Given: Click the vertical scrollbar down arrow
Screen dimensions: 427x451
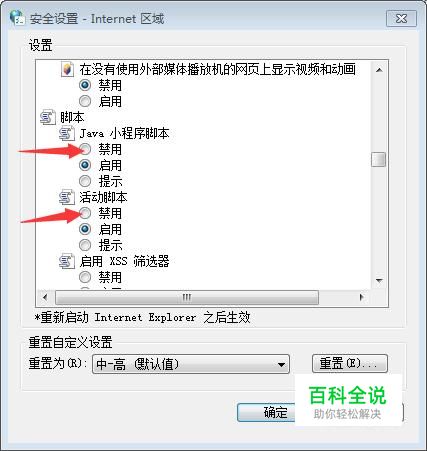Looking at the screenshot, I should (x=379, y=280).
